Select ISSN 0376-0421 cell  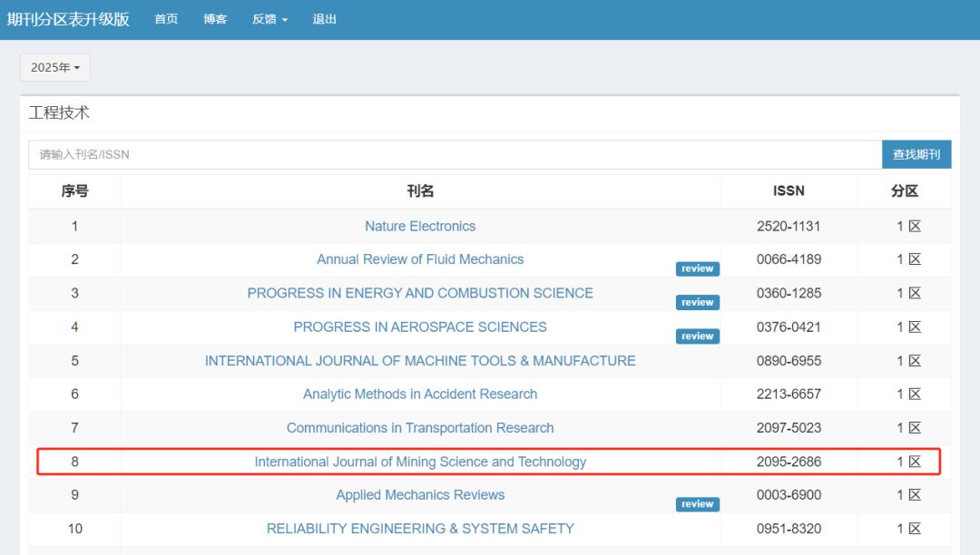click(x=789, y=326)
